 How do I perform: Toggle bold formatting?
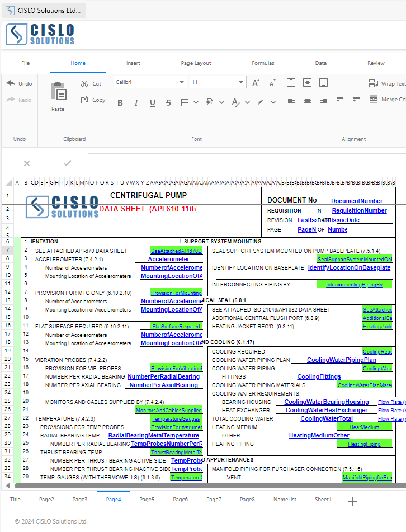pos(120,103)
